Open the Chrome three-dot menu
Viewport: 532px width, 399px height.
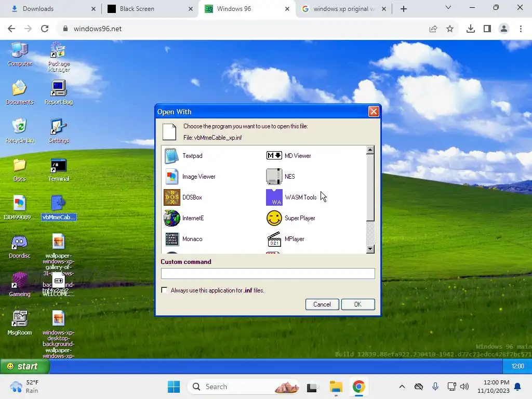coord(521,29)
